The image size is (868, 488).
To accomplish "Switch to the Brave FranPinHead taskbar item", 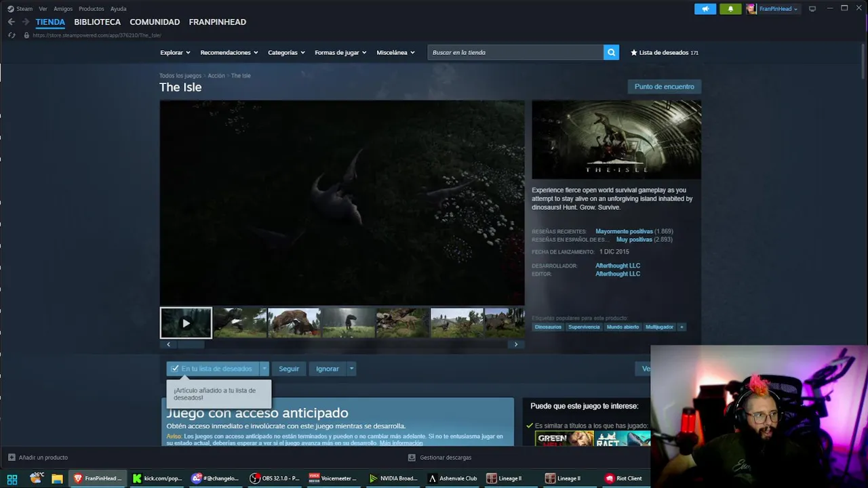I will (x=98, y=479).
